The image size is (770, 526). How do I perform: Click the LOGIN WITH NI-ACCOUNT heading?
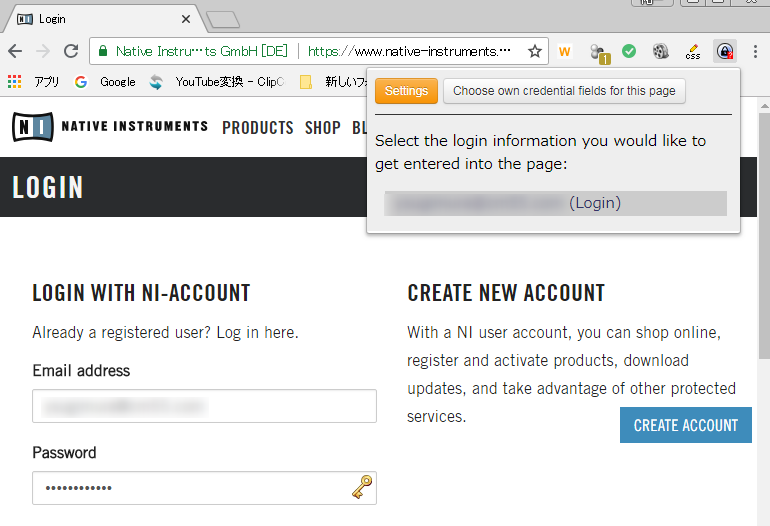[x=141, y=293]
